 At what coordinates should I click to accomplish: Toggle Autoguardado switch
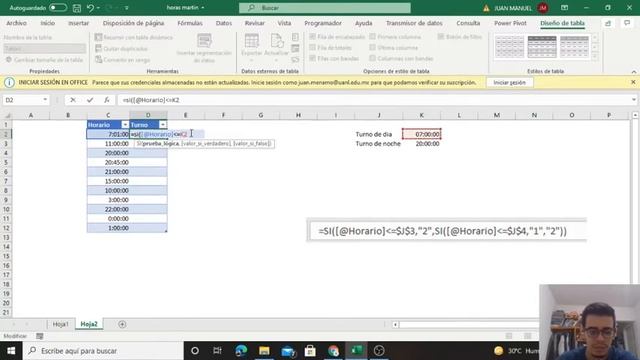point(58,8)
